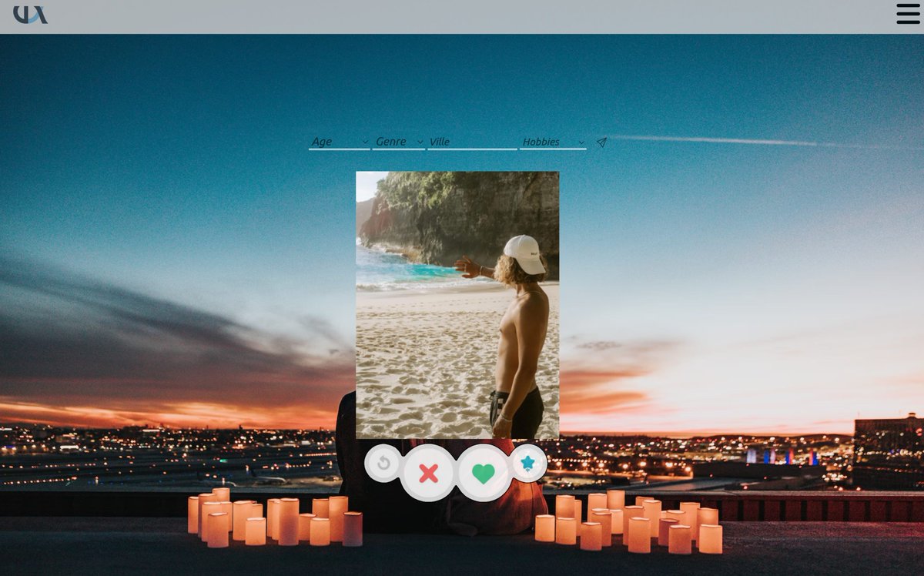Open the Age dropdown filter
This screenshot has height=576, width=924.
340,142
